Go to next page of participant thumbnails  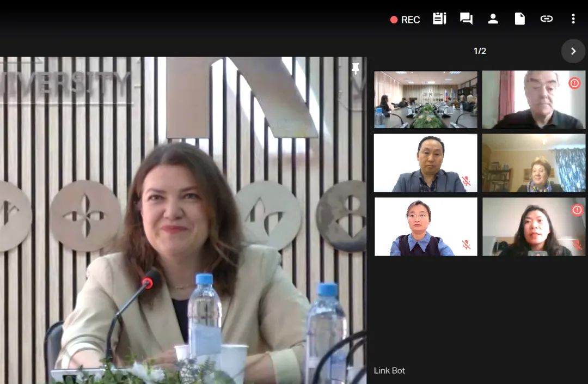pos(573,51)
